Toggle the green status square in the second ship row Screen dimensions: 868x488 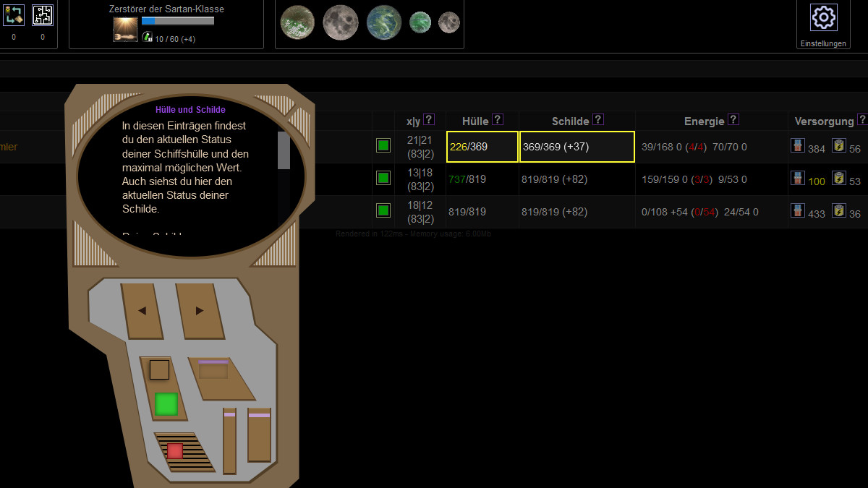(383, 177)
